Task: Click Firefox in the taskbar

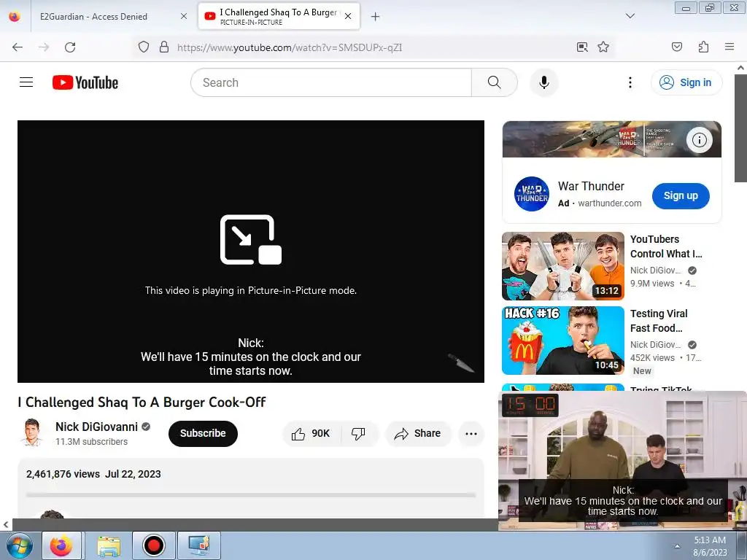Action: coord(61,545)
